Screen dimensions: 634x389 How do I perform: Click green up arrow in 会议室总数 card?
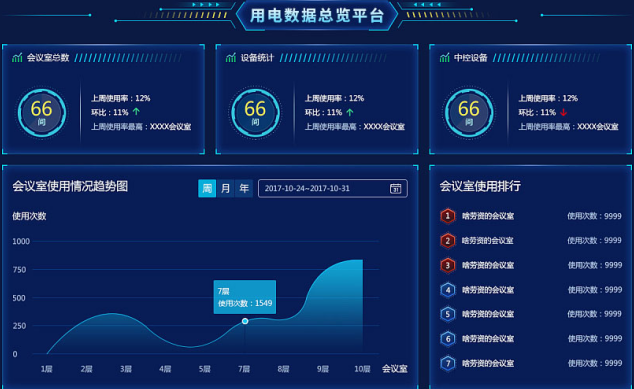[136, 112]
